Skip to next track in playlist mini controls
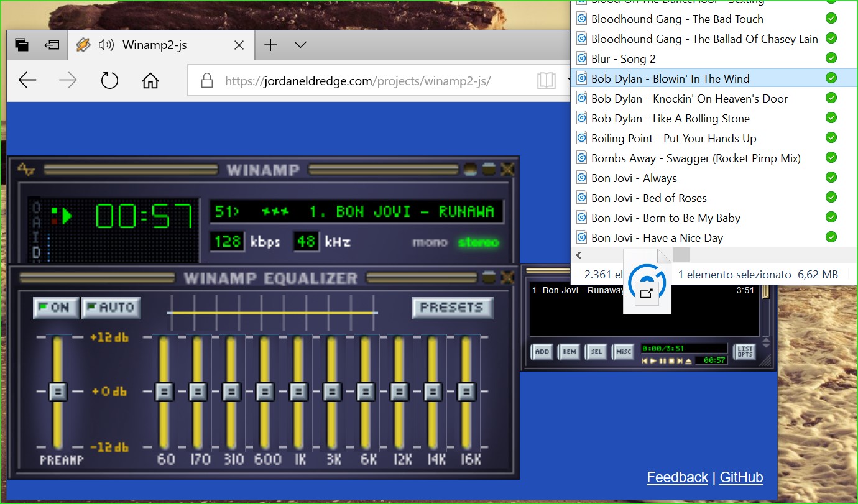 (x=680, y=361)
